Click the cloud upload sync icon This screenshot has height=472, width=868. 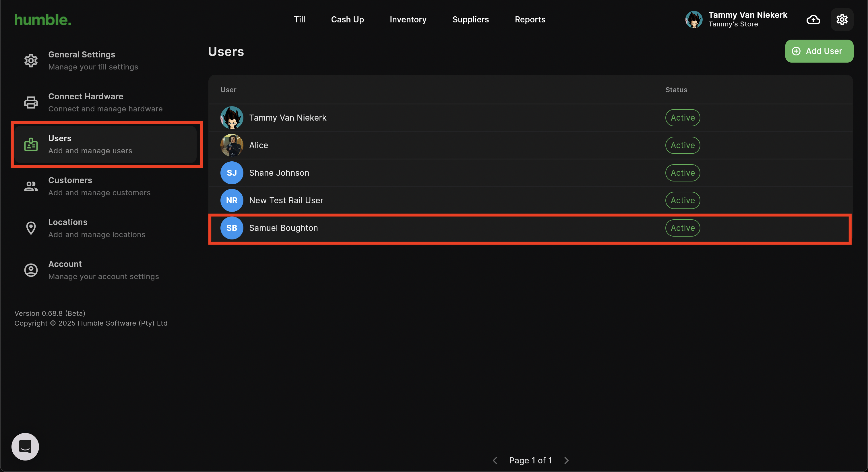point(813,20)
